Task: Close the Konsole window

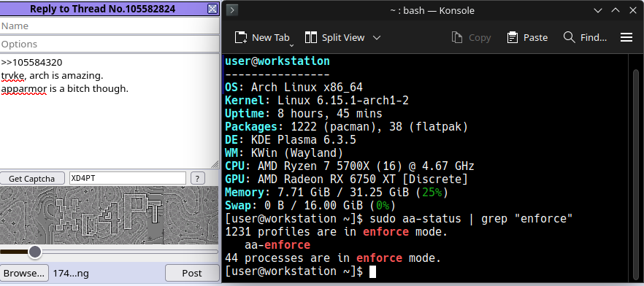Action: click(633, 11)
